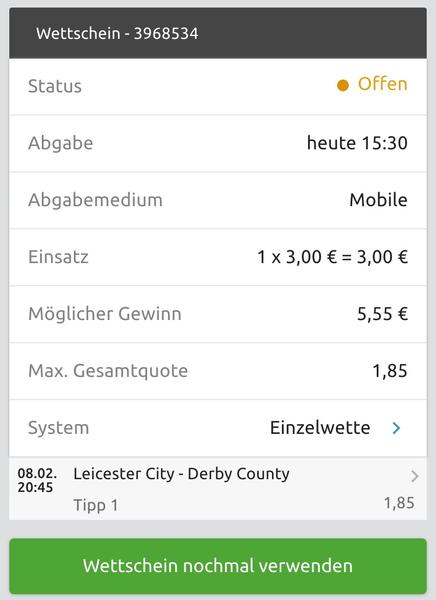Image resolution: width=436 pixels, height=600 pixels.
Task: Select the Tipp 1 bet label
Action: [96, 505]
